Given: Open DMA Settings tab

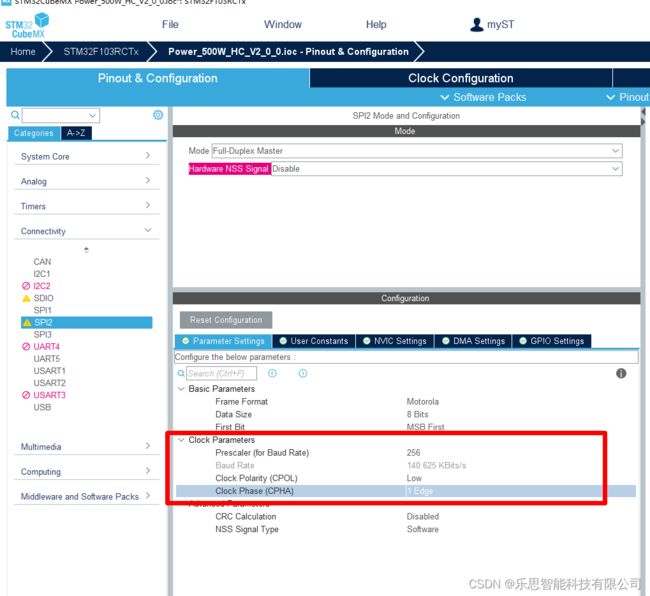Looking at the screenshot, I should tap(473, 341).
